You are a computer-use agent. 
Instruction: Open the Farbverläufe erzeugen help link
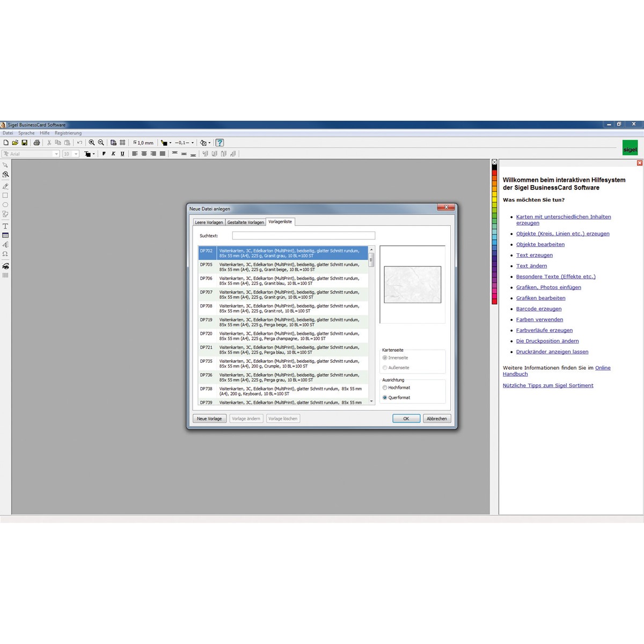coord(544,331)
